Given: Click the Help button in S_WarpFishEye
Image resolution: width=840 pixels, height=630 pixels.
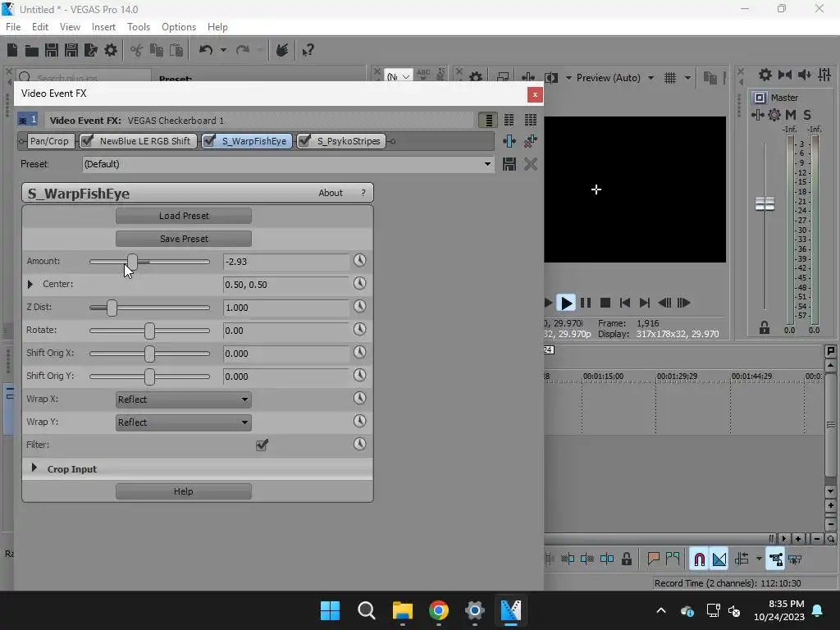Looking at the screenshot, I should tap(184, 491).
